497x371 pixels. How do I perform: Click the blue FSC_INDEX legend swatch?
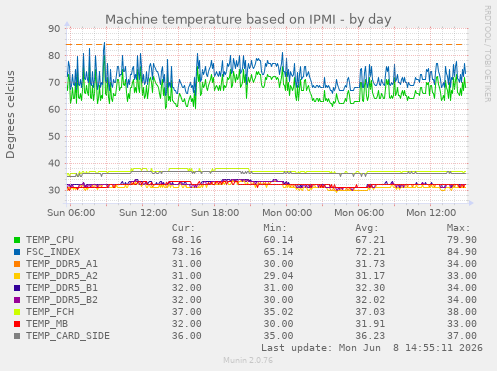click(x=17, y=252)
